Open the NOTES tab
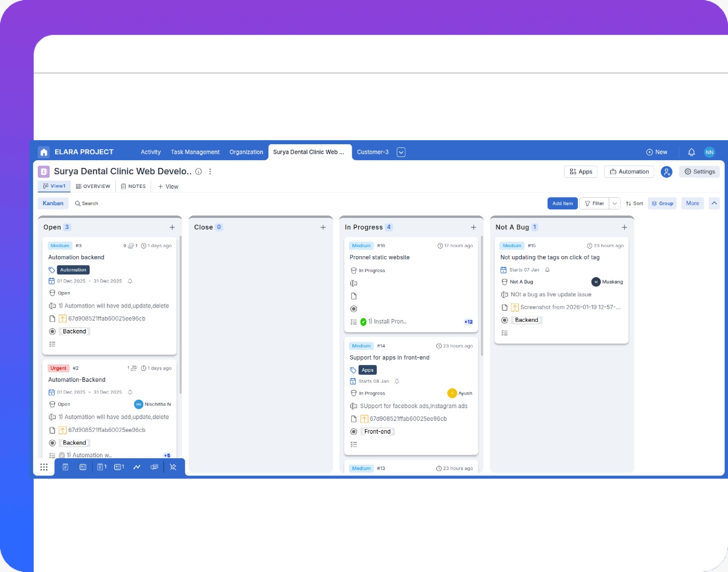Image resolution: width=728 pixels, height=572 pixels. point(133,186)
